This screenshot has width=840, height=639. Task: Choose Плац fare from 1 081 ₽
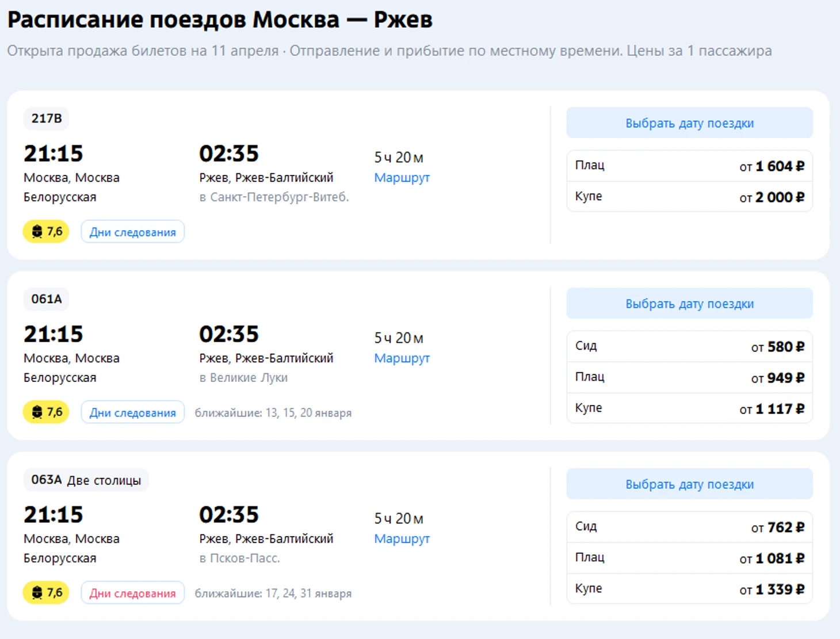tap(689, 558)
